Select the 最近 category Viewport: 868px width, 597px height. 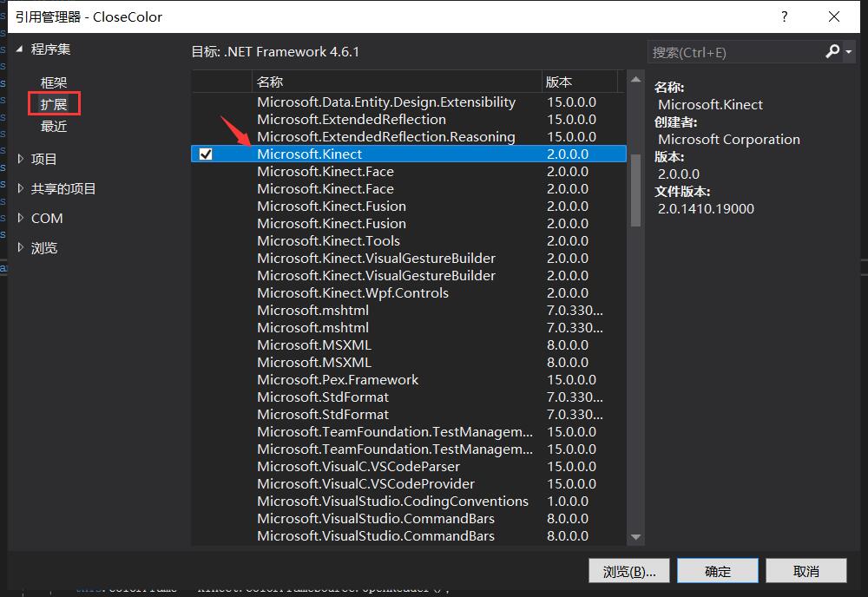(x=54, y=126)
